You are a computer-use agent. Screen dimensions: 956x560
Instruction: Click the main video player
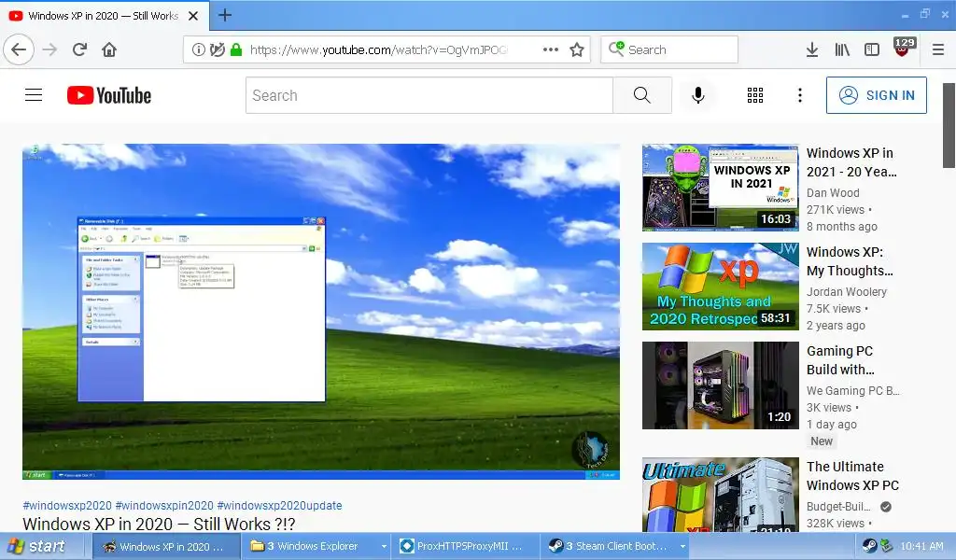[321, 312]
